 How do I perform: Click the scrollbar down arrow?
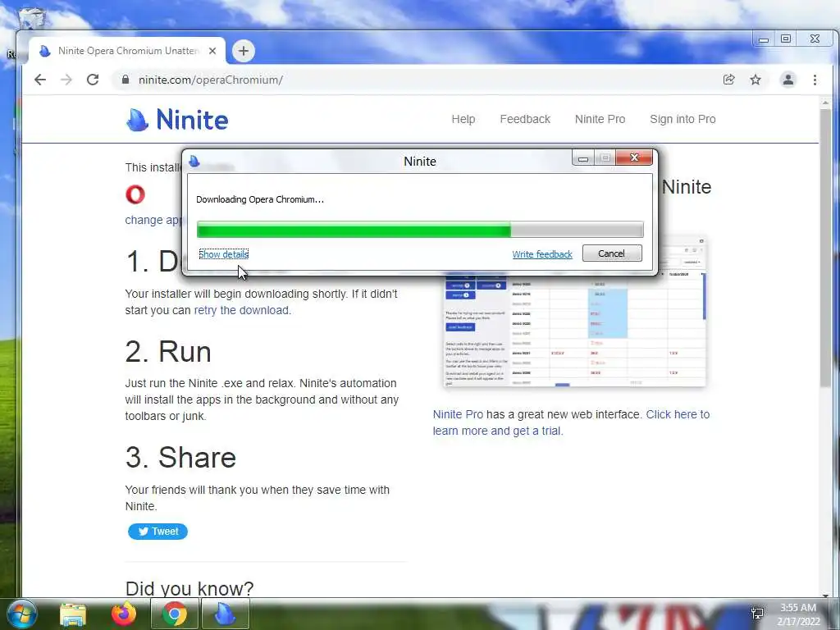[825, 595]
